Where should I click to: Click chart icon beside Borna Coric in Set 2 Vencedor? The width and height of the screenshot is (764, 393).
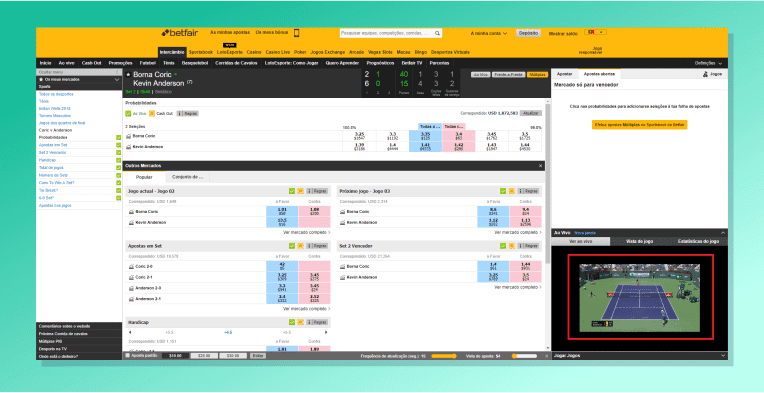342,266
